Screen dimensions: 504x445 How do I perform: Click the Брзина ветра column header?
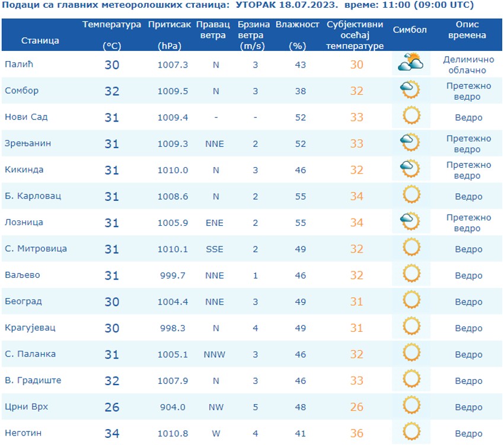coord(253,35)
